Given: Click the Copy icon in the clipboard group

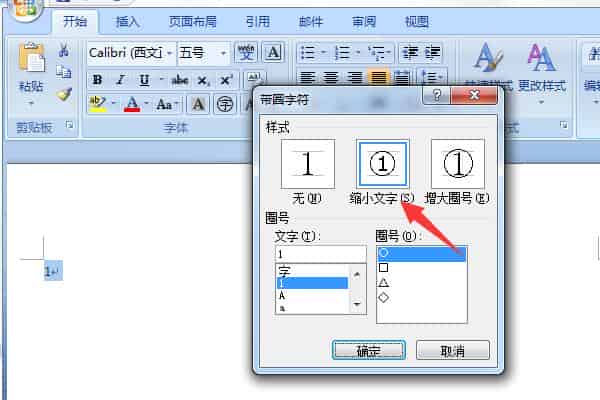Looking at the screenshot, I should pos(64,72).
